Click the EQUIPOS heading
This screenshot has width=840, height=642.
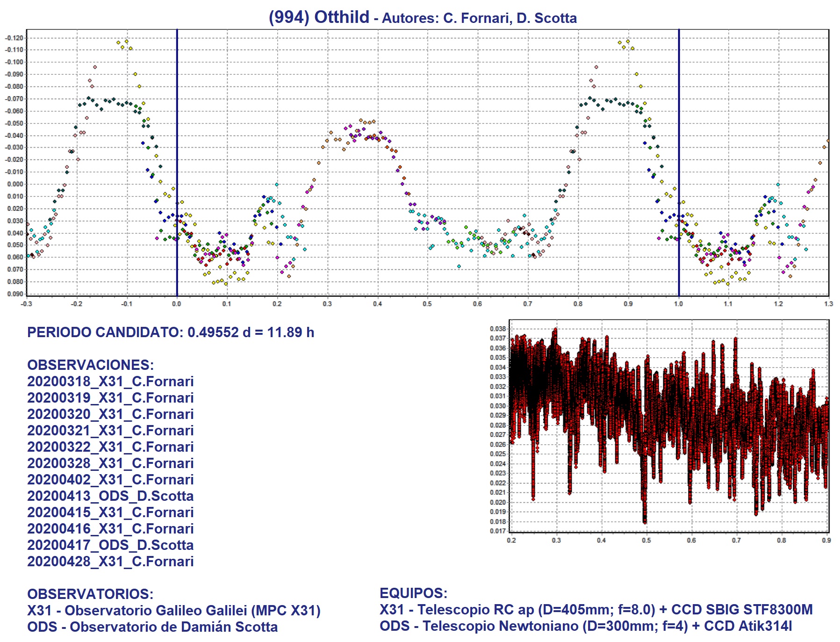[413, 593]
